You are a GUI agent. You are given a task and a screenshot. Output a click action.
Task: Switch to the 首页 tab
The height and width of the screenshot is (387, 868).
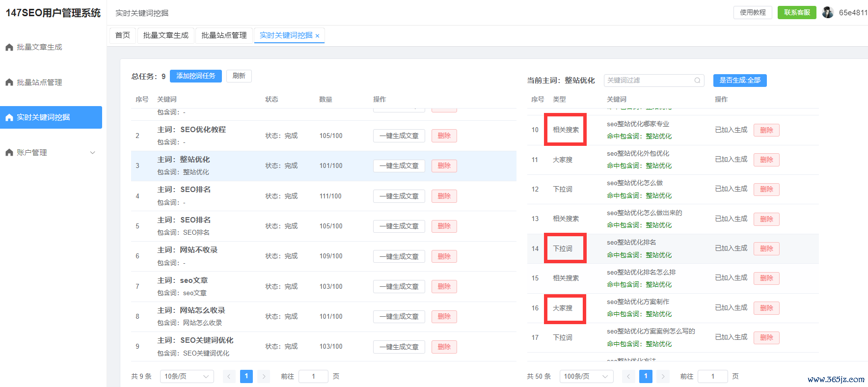123,35
